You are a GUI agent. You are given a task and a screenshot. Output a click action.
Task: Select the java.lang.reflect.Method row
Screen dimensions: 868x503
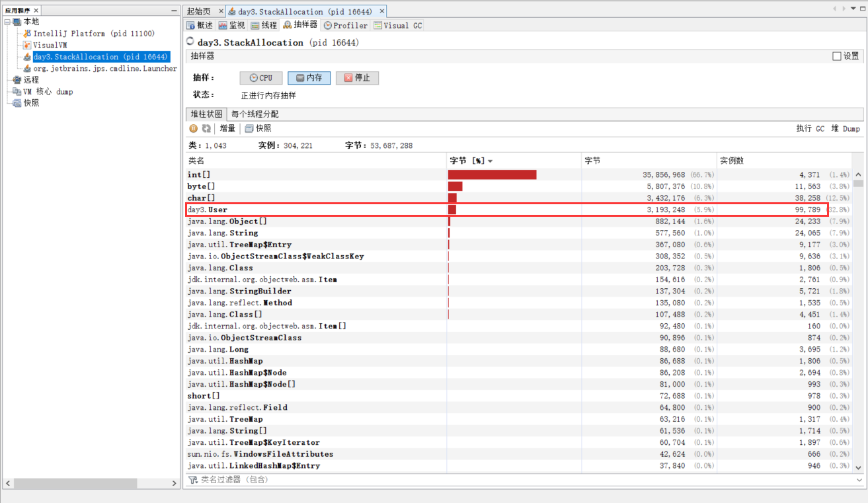[x=518, y=303]
